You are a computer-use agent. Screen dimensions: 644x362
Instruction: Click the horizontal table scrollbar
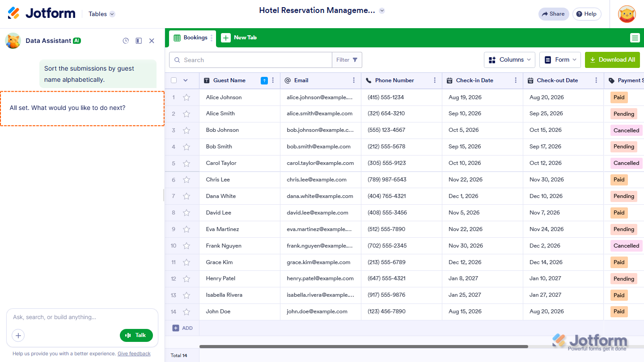click(364, 346)
